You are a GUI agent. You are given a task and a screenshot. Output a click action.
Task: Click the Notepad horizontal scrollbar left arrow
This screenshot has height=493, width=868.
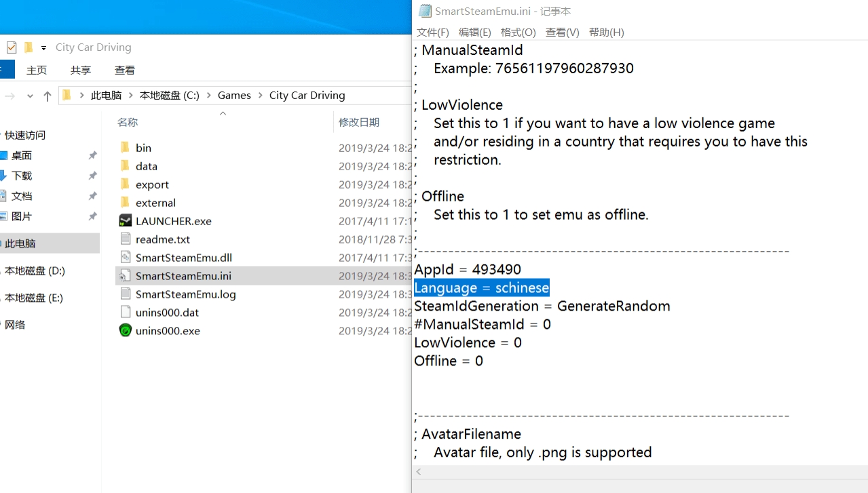[419, 472]
